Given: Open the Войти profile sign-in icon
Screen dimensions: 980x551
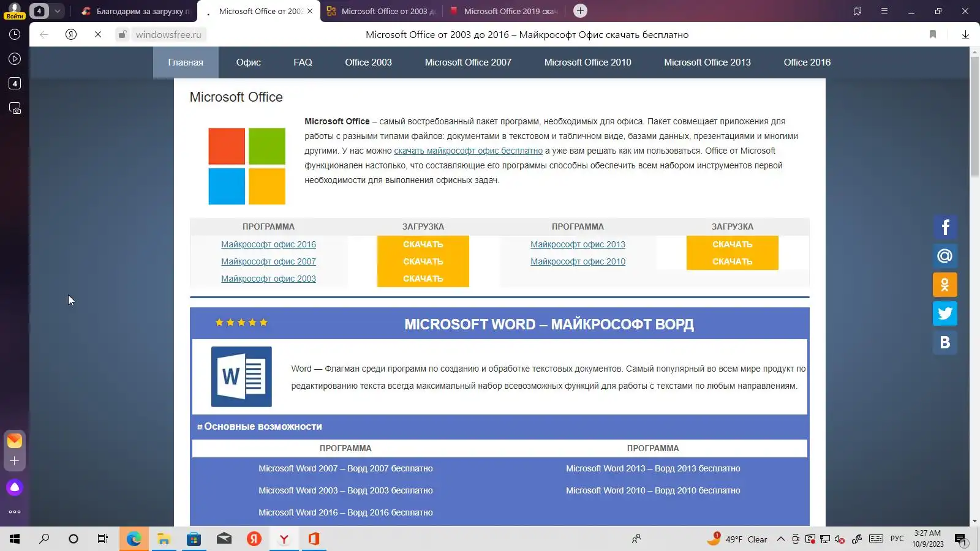Looking at the screenshot, I should pyautogui.click(x=15, y=10).
